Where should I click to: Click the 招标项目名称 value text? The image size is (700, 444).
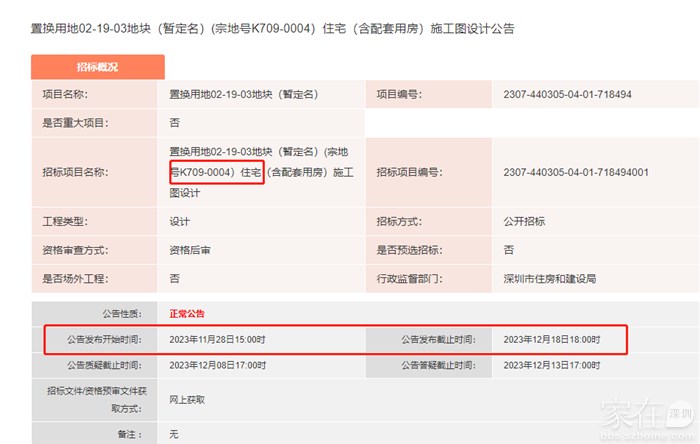261,172
